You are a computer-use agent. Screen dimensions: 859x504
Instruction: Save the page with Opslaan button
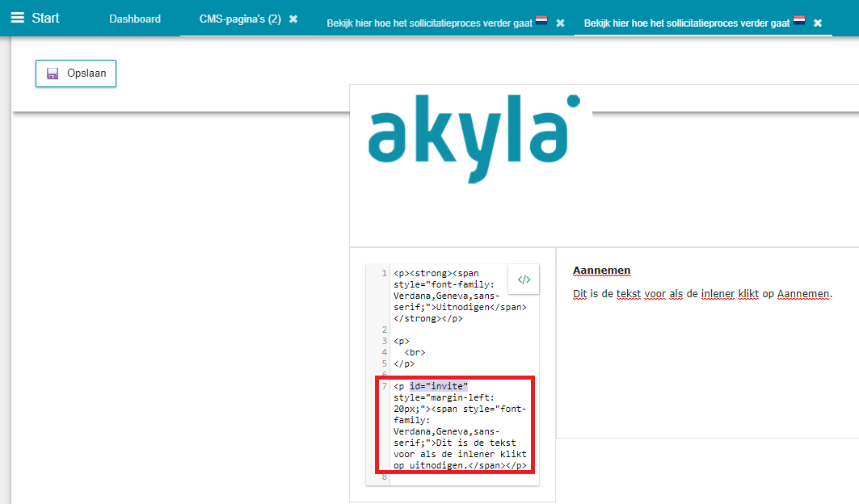pos(76,73)
